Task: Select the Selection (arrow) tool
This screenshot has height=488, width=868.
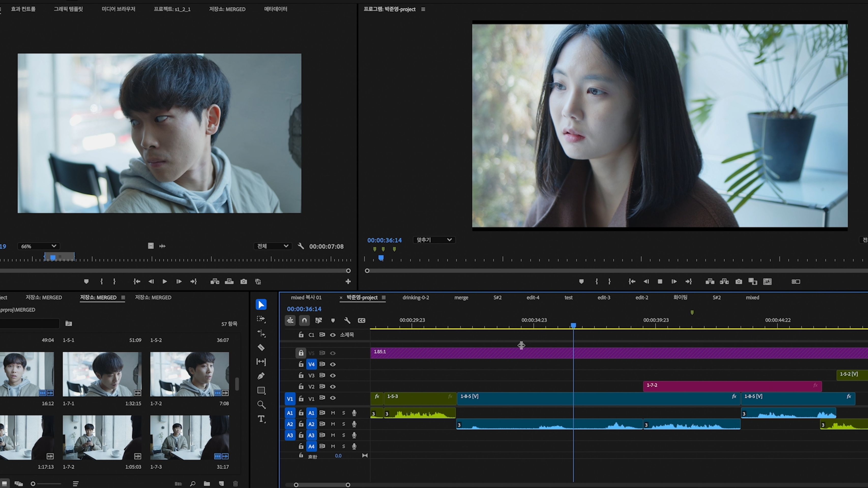Action: click(x=261, y=304)
